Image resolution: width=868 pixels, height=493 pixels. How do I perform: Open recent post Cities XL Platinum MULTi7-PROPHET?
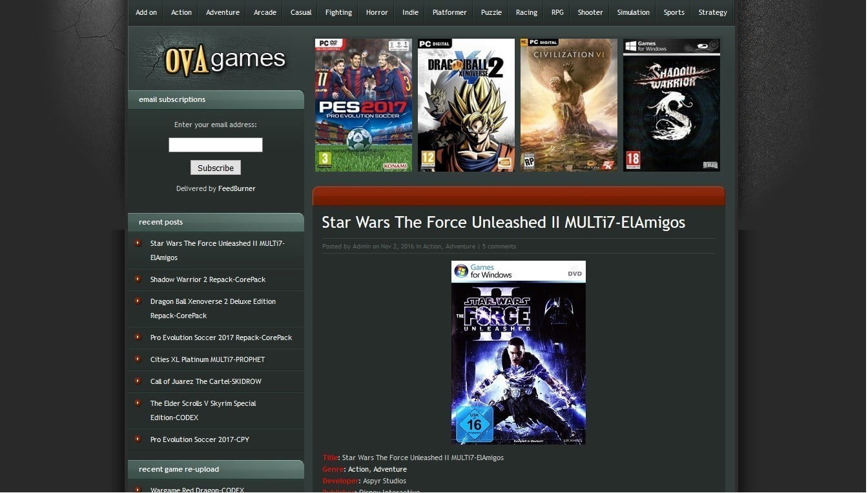click(207, 359)
